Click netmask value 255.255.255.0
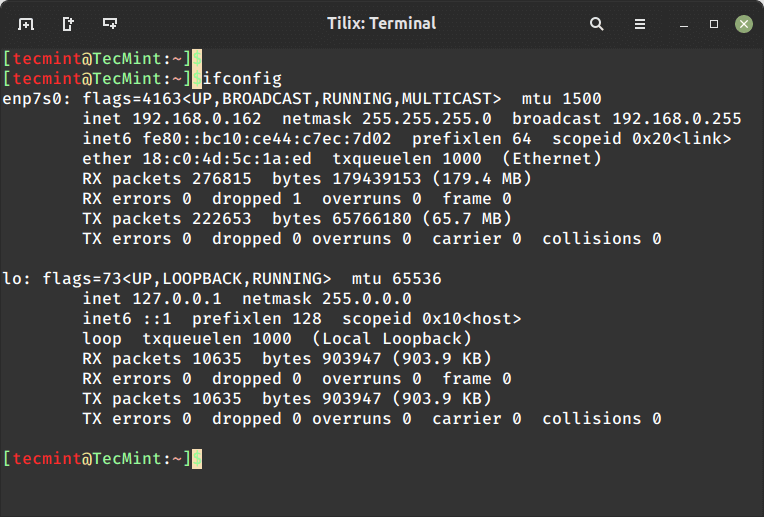The width and height of the screenshot is (764, 517). [x=426, y=119]
